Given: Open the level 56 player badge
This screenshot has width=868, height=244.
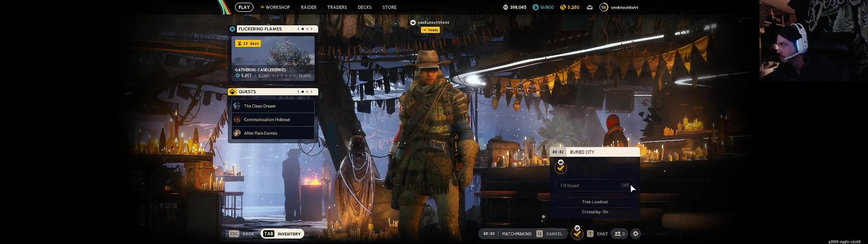Looking at the screenshot, I should coord(604,7).
